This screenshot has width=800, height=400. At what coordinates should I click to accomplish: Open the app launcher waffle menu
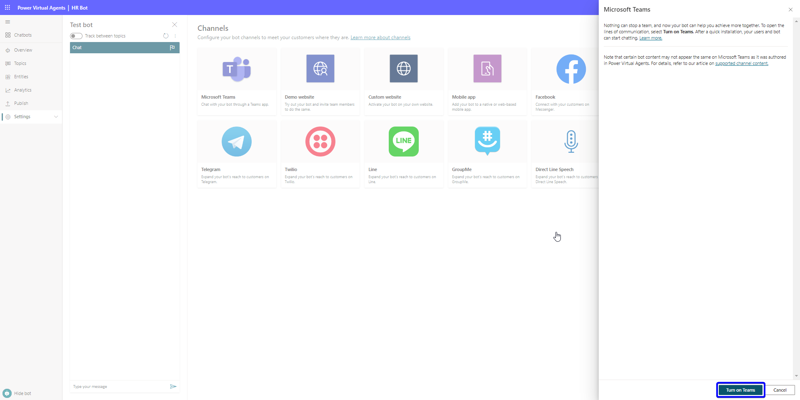click(x=7, y=8)
